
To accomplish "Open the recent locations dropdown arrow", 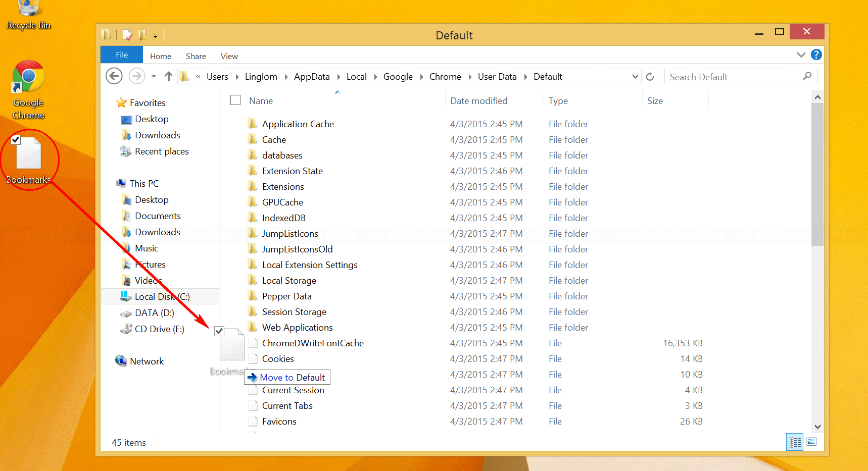I will coord(154,77).
